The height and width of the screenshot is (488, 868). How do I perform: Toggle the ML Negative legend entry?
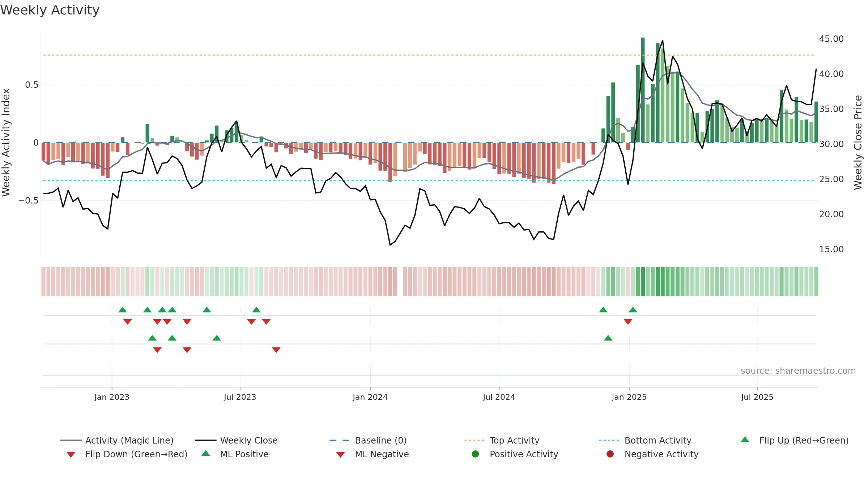pos(373,454)
